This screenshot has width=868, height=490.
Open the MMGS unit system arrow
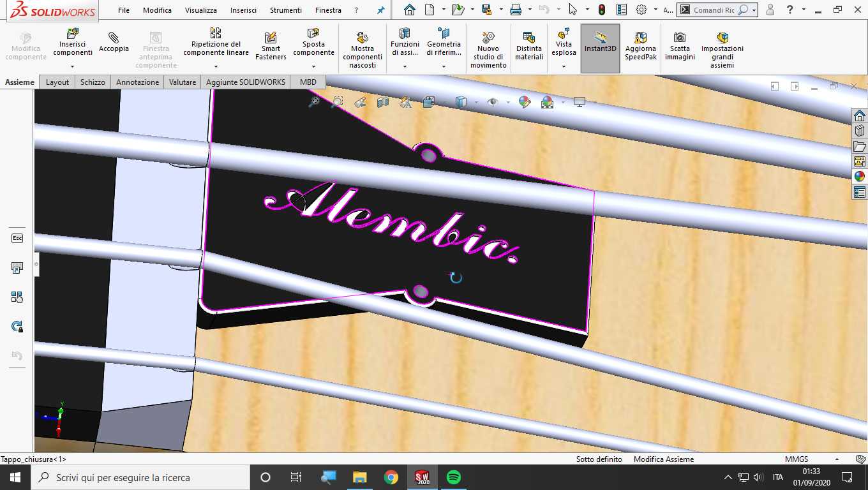[x=837, y=459]
